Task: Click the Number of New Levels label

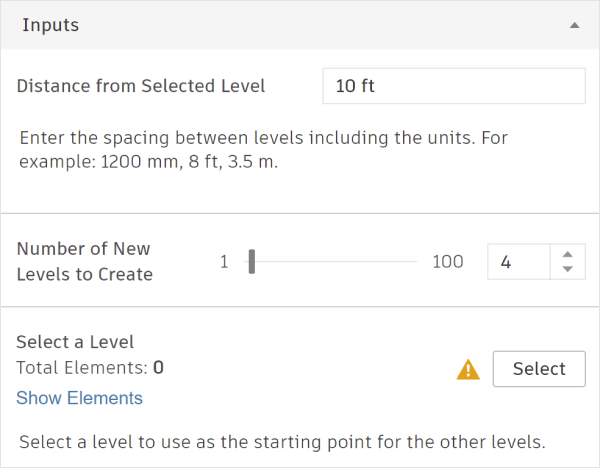Action: click(x=84, y=261)
